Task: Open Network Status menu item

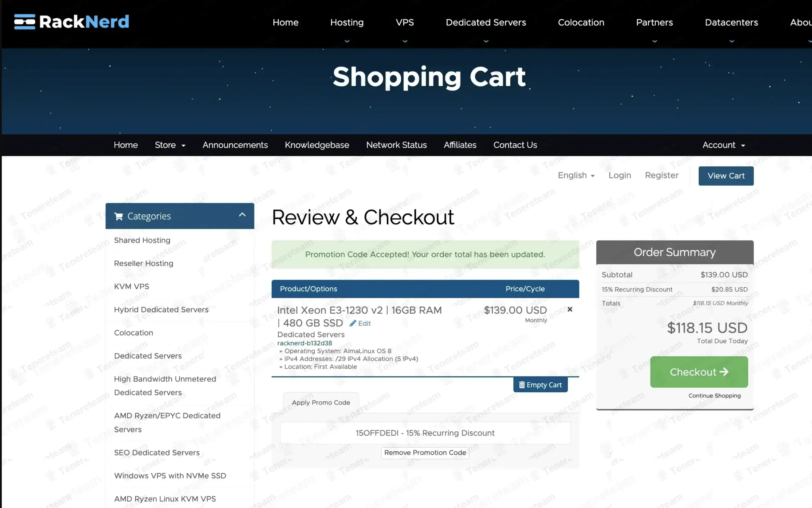Action: pyautogui.click(x=396, y=145)
